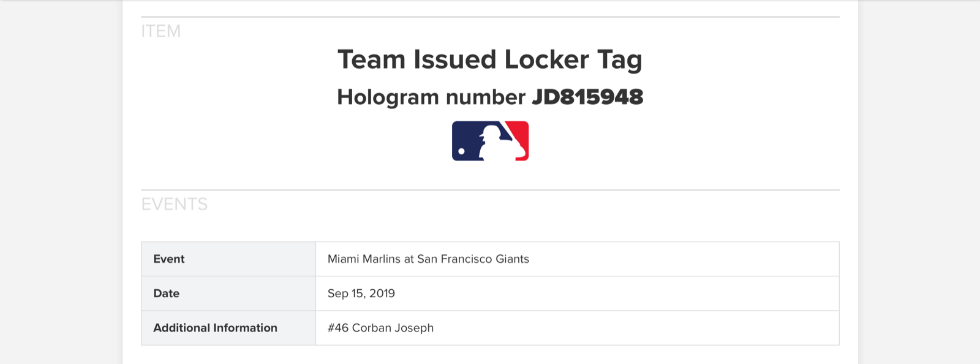Click the word 'Joseph' in the table
Viewport: 980px width, 364px height.
[x=414, y=328]
